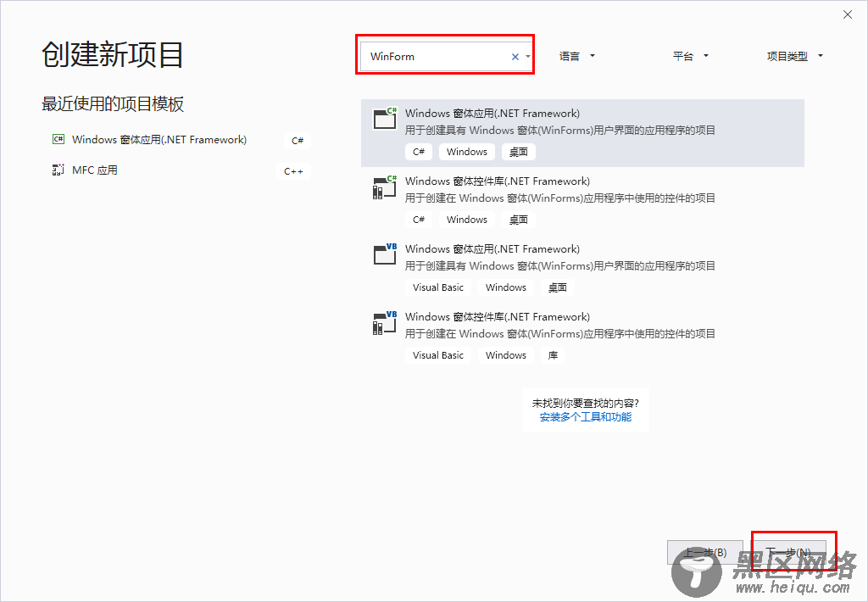Open the 平台 filter dropdown
This screenshot has width=868, height=602.
(690, 56)
